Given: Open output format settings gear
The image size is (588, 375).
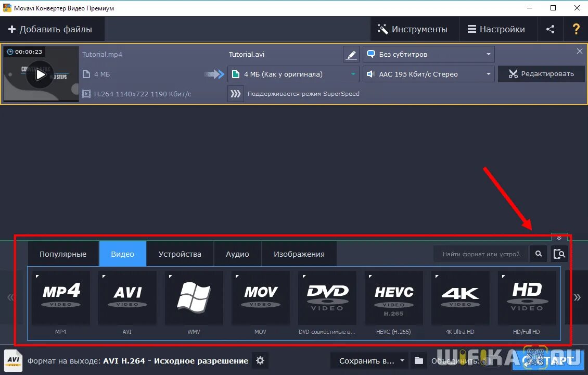Looking at the screenshot, I should 260,361.
